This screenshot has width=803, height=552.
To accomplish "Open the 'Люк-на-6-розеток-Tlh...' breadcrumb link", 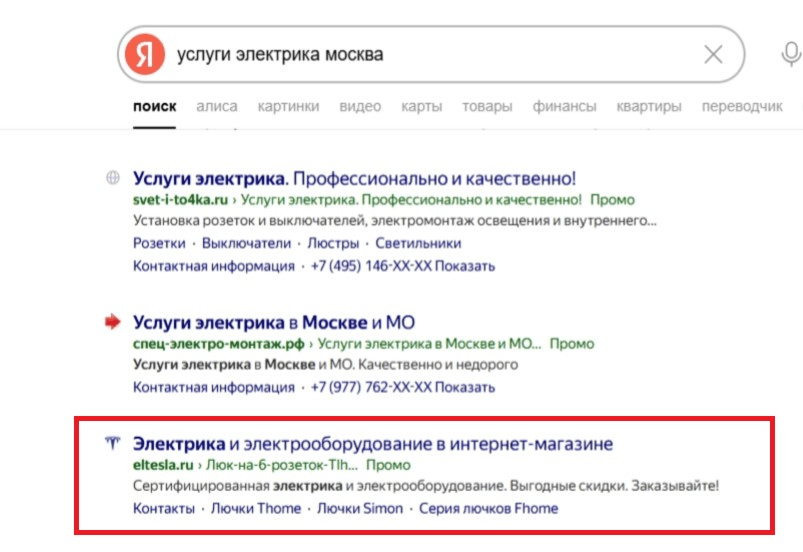I will (x=282, y=465).
